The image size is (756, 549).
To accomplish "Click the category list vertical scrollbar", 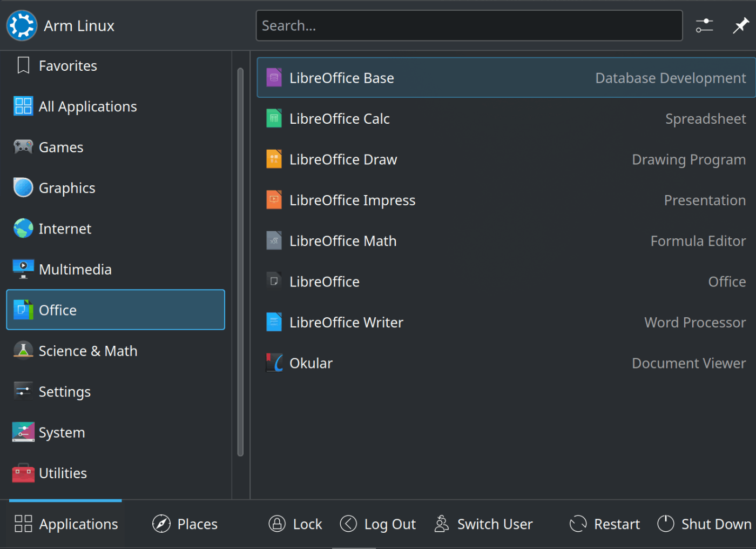I will [240, 262].
